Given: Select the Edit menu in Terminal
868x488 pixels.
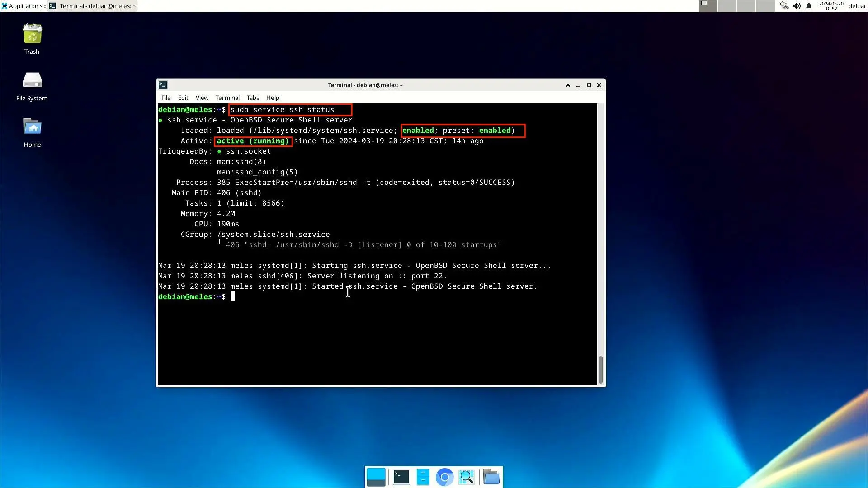Looking at the screenshot, I should point(183,98).
